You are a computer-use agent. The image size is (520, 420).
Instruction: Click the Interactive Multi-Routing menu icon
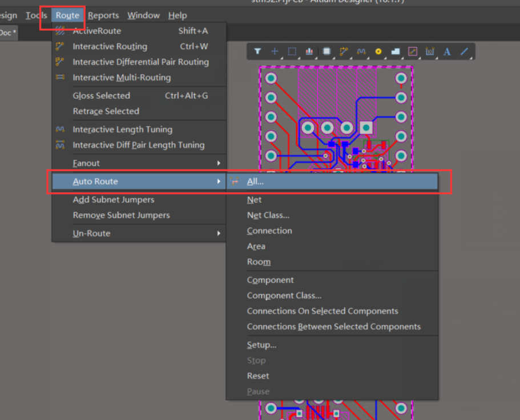coord(60,77)
